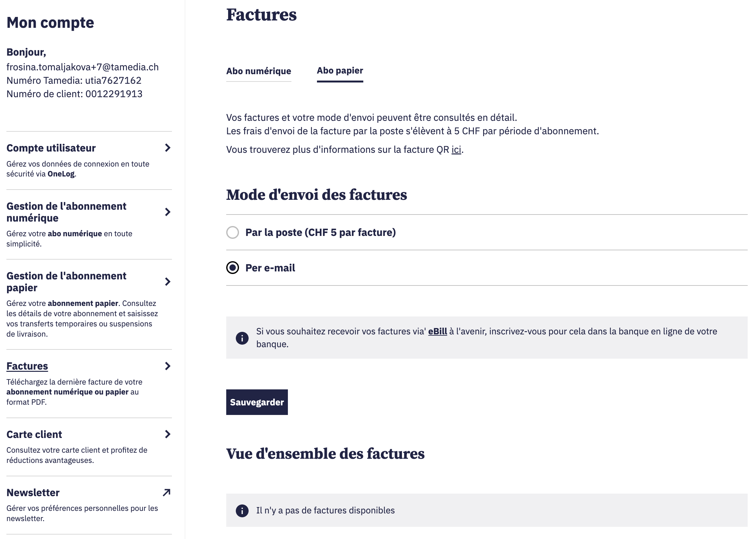The image size is (756, 539).
Task: Open Gestion de l'abonnement numérique chevron
Action: pyautogui.click(x=167, y=212)
